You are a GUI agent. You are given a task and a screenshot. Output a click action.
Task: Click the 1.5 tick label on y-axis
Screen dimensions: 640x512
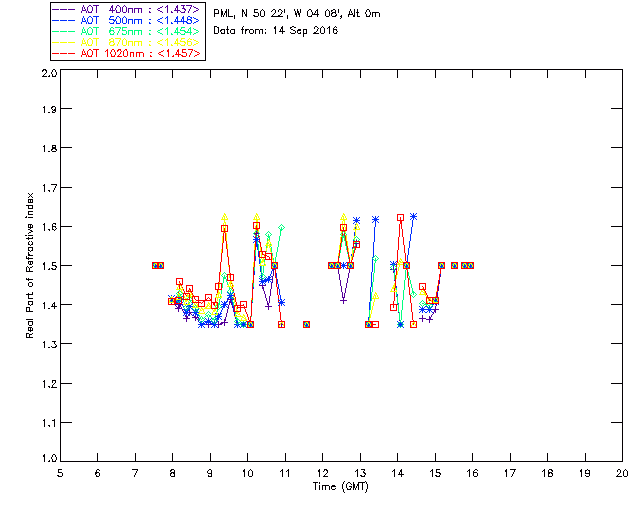pos(47,266)
